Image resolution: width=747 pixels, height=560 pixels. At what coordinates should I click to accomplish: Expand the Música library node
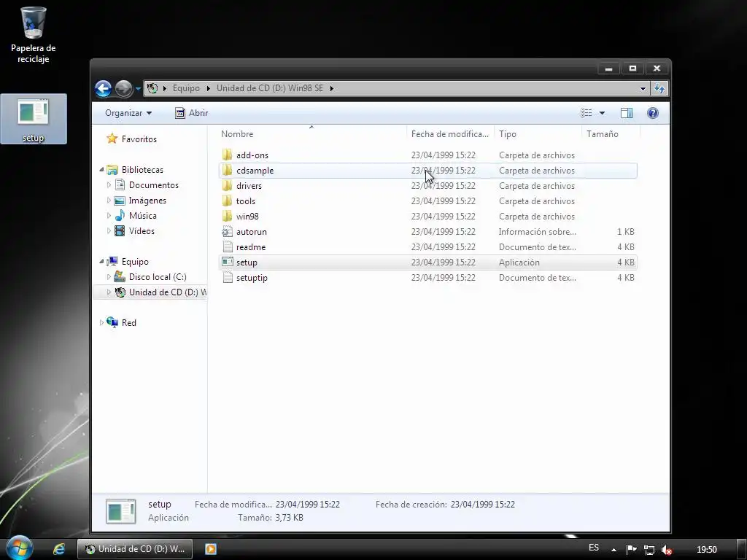tap(109, 215)
